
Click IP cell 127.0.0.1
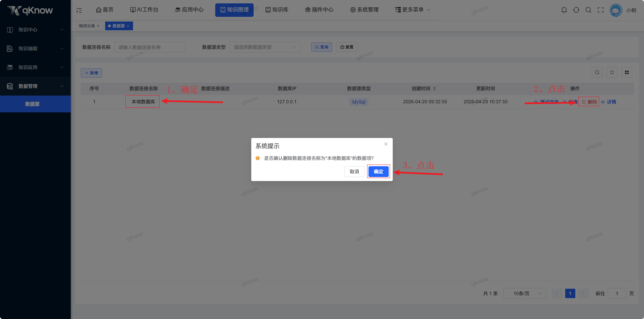287,102
